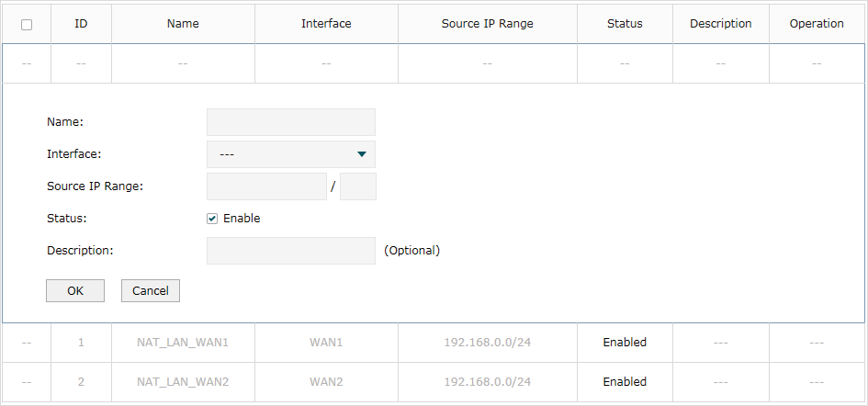868x406 pixels.
Task: Click the Description column header
Action: coord(721,24)
